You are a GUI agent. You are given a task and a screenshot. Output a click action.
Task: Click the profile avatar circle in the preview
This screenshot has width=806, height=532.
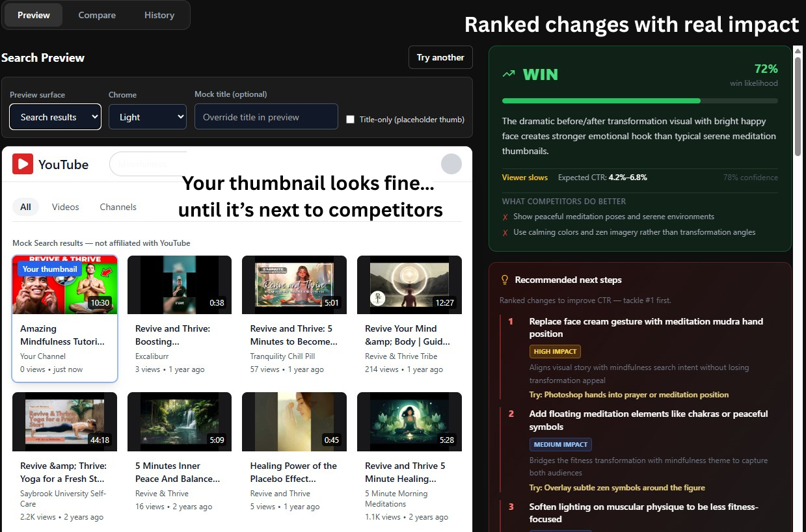tap(451, 164)
